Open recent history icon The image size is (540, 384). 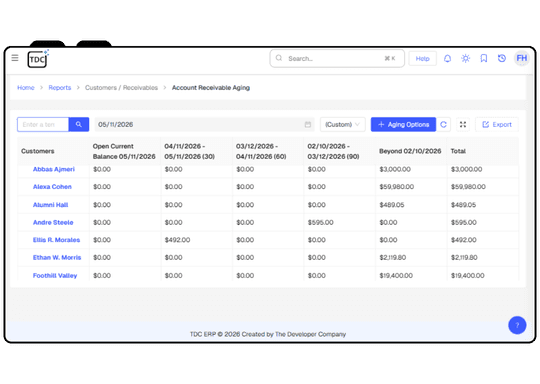click(502, 59)
